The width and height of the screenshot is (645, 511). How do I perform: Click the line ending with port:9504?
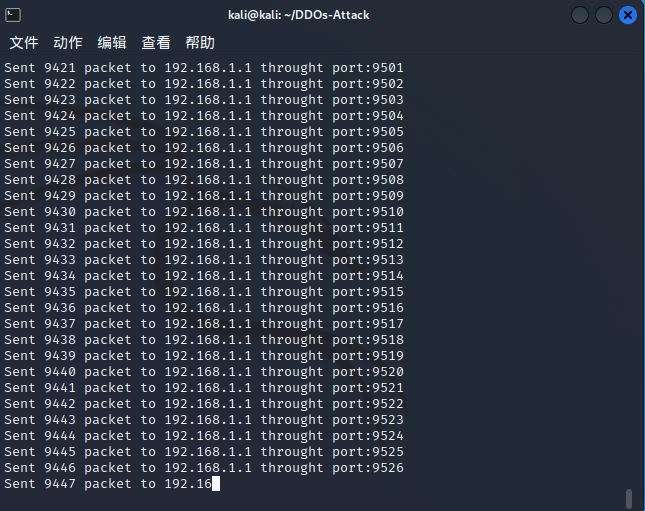coord(204,116)
